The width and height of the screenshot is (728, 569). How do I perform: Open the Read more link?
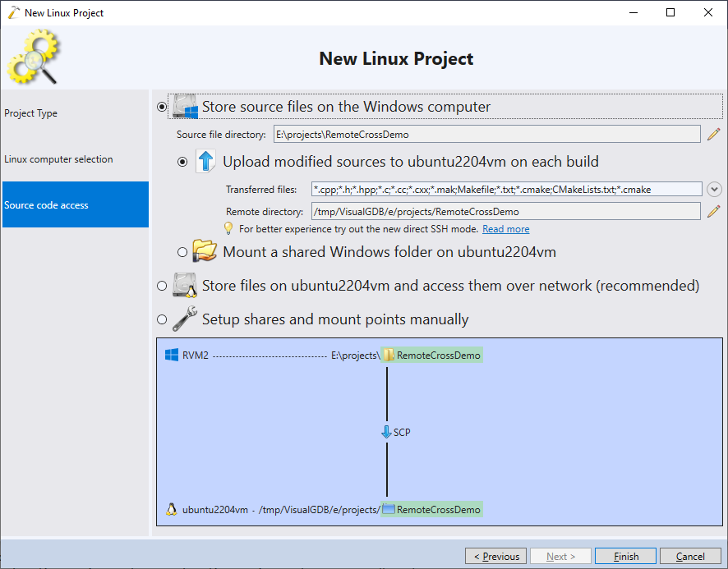(x=505, y=229)
